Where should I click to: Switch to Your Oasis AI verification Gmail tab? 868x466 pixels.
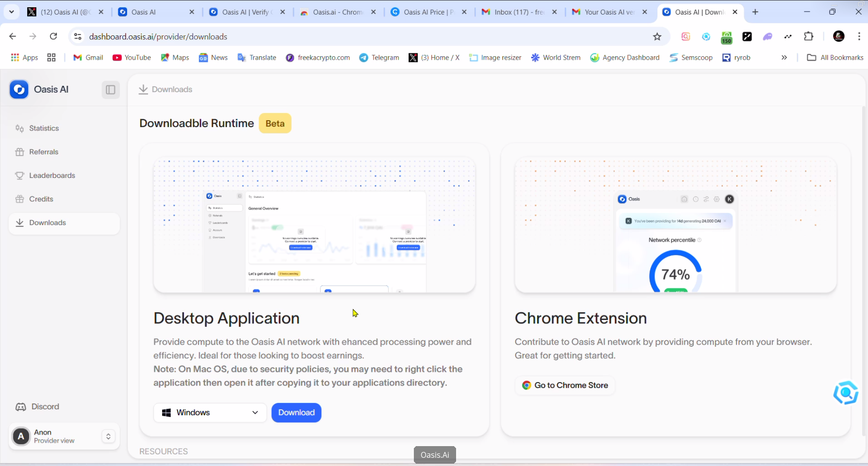(610, 12)
